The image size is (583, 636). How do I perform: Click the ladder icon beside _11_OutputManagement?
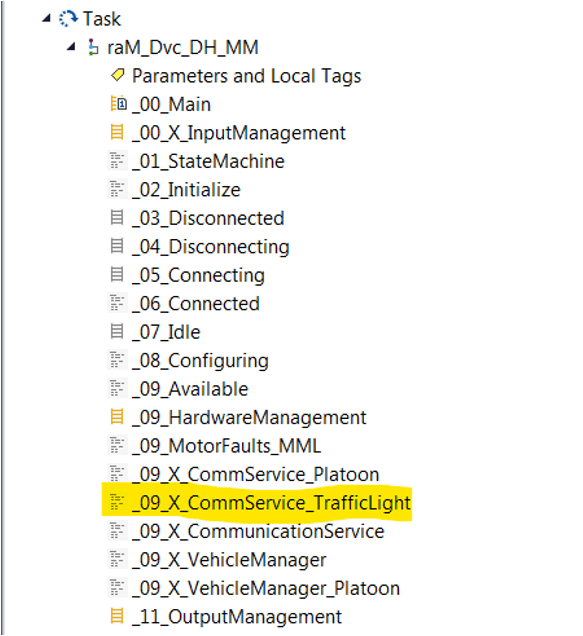pos(117,616)
